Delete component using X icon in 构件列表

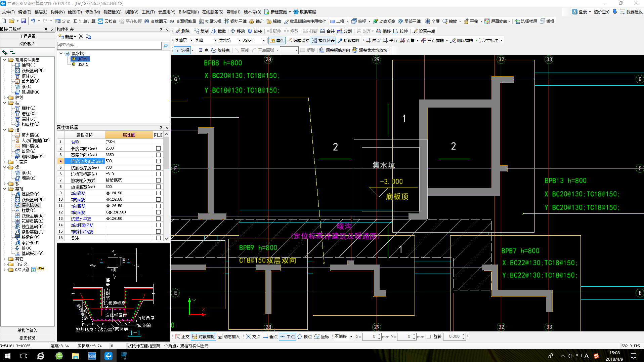(x=81, y=37)
